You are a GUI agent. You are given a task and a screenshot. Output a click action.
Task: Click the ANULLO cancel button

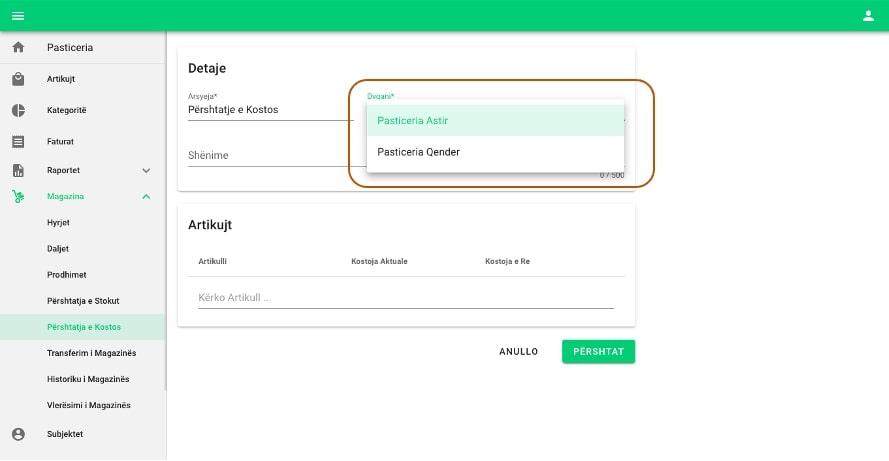pyautogui.click(x=518, y=352)
